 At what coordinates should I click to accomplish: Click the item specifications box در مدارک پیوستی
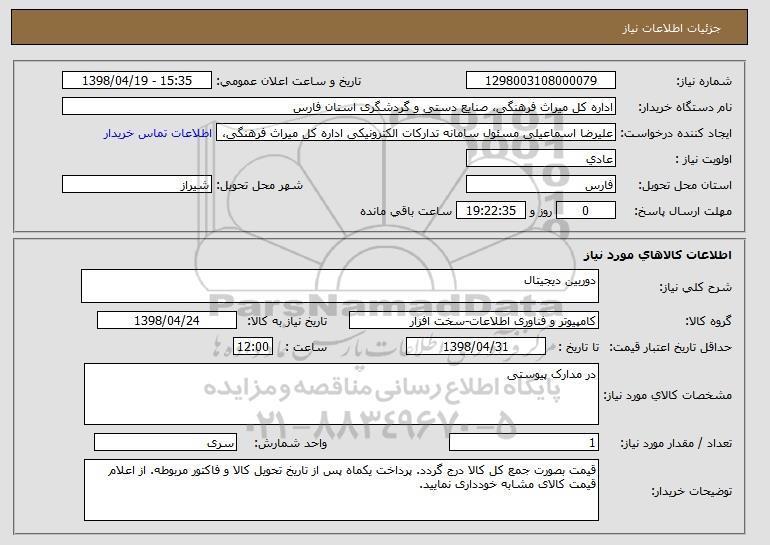pos(341,394)
